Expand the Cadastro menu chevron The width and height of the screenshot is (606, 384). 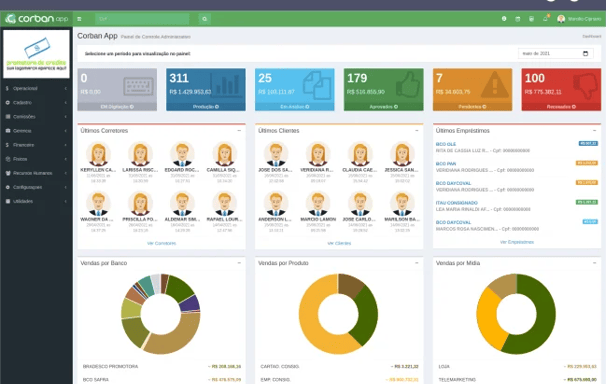66,102
